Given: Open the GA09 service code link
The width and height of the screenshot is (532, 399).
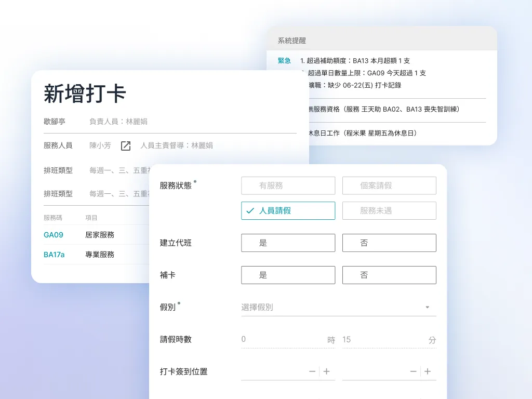Looking at the screenshot, I should click(x=54, y=235).
